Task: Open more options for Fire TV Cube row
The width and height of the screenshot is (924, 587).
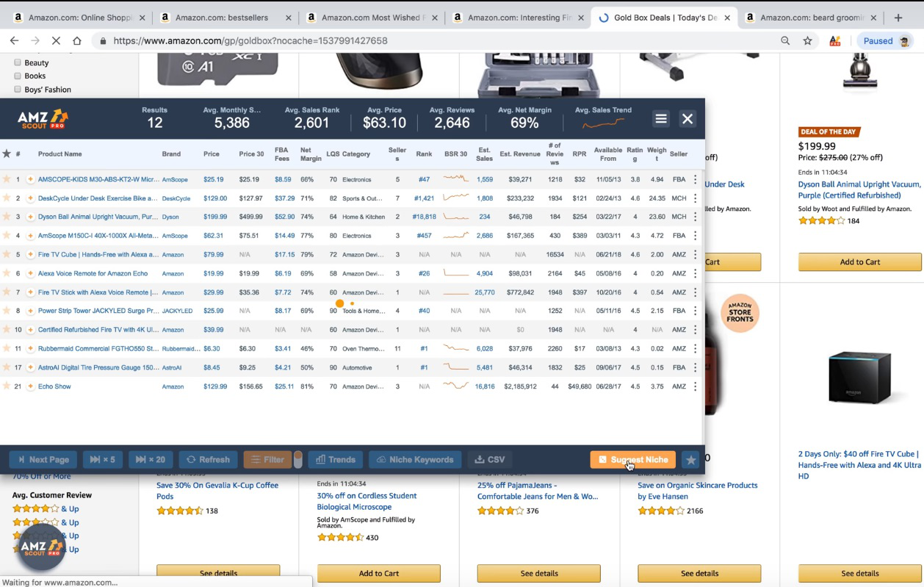Action: pyautogui.click(x=695, y=255)
